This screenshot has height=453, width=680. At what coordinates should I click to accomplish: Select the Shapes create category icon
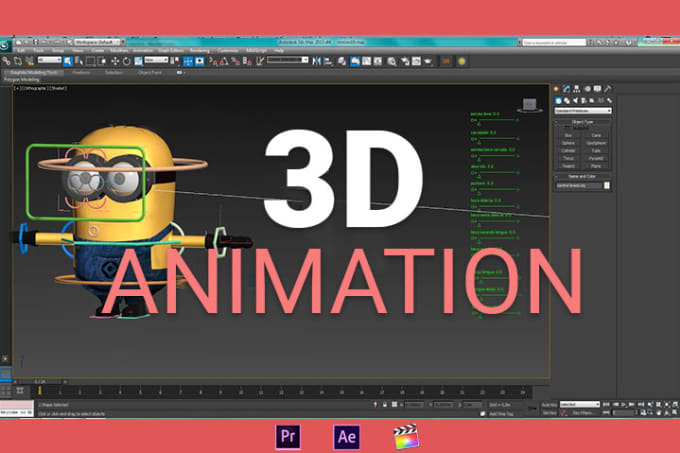click(566, 101)
